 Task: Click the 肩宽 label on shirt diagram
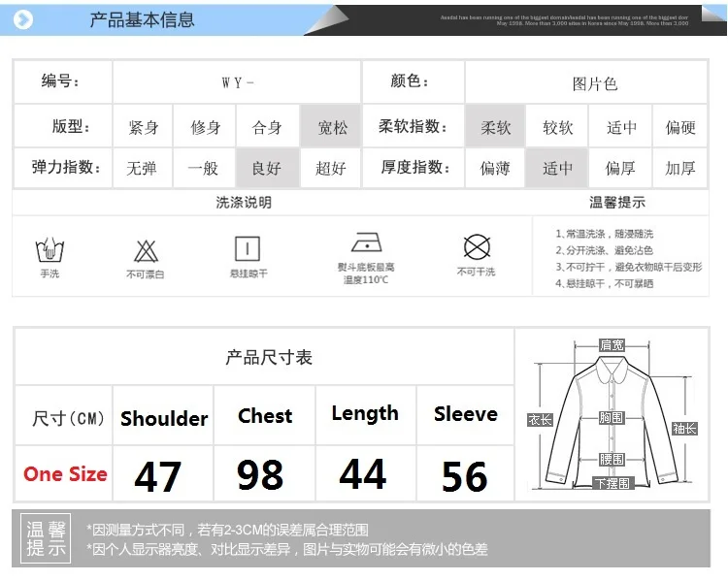point(612,345)
